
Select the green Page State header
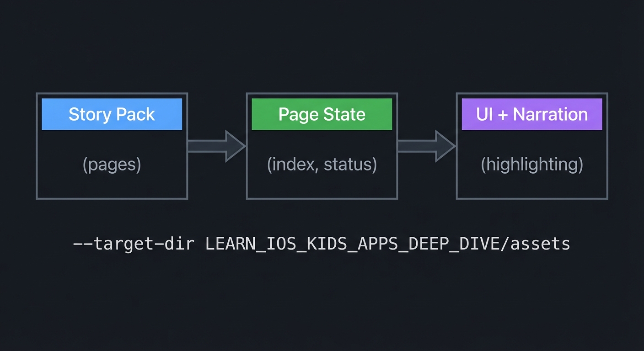(322, 114)
